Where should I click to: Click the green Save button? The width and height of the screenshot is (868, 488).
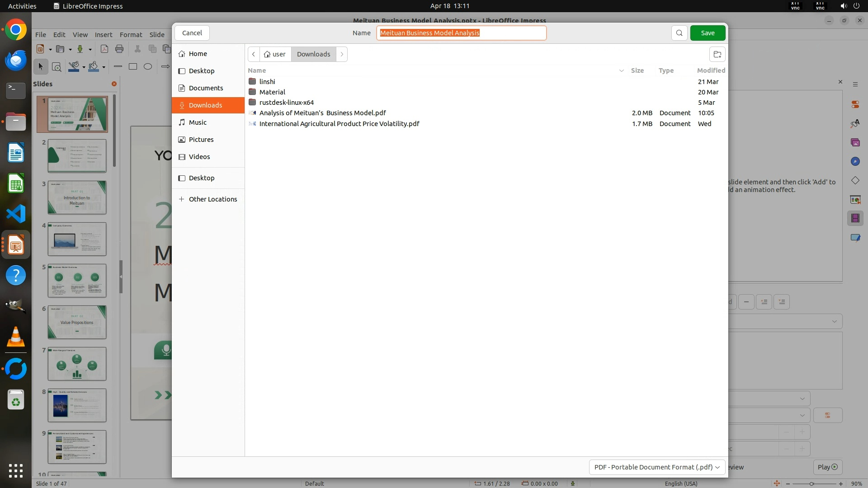[x=708, y=33]
